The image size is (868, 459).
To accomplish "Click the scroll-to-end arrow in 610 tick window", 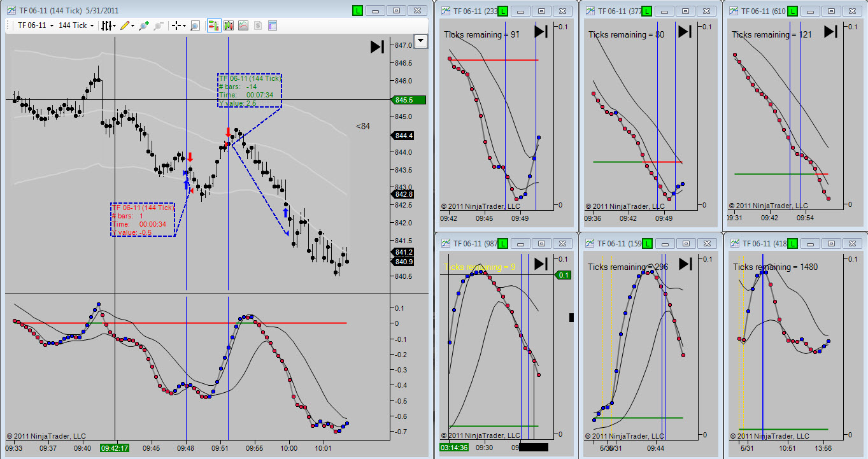I will [x=830, y=32].
